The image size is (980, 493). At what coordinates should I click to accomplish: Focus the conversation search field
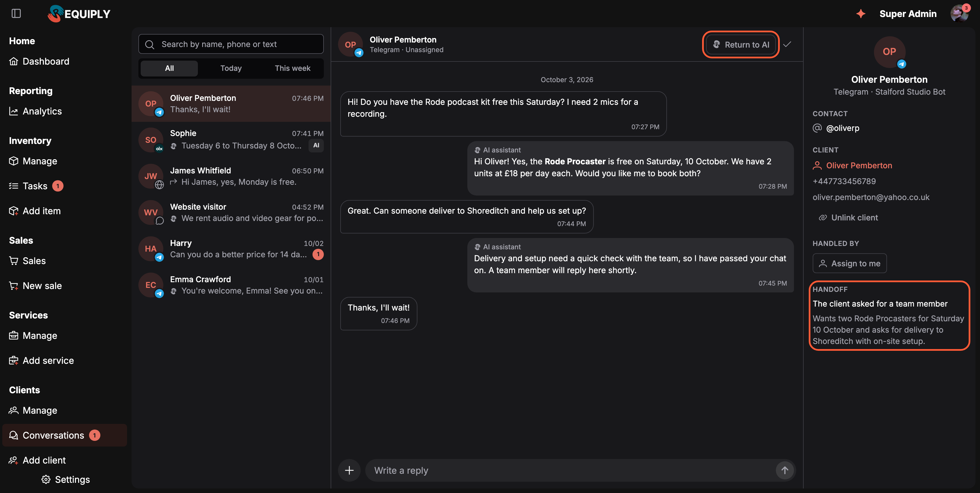tap(231, 44)
